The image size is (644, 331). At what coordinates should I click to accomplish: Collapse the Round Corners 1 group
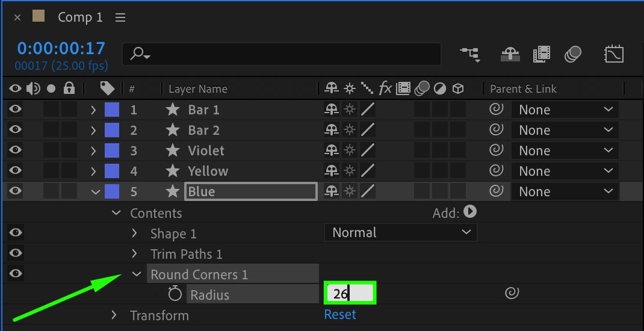[136, 274]
